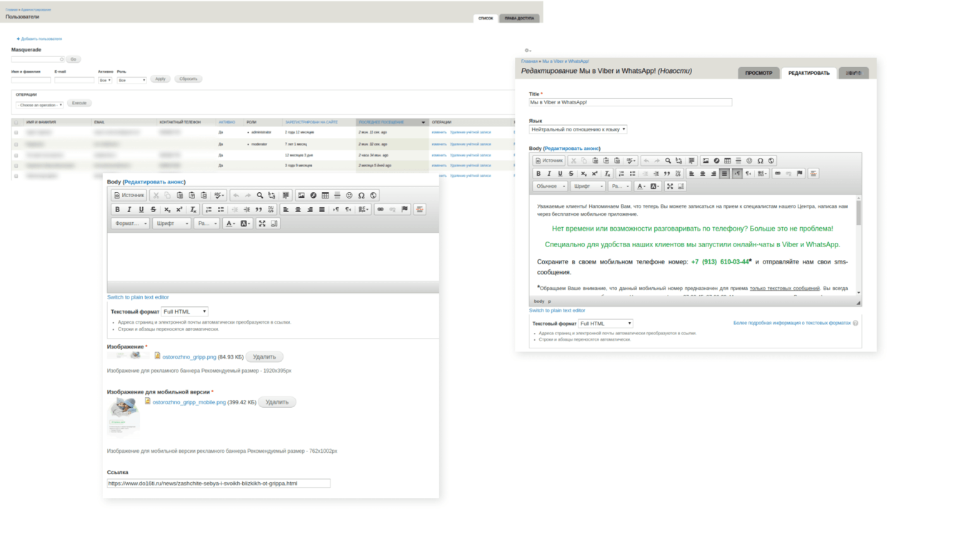This screenshot has height=560, width=957.
Task: Check the row registered 3 года 9 месяцев
Action: [x=16, y=165]
